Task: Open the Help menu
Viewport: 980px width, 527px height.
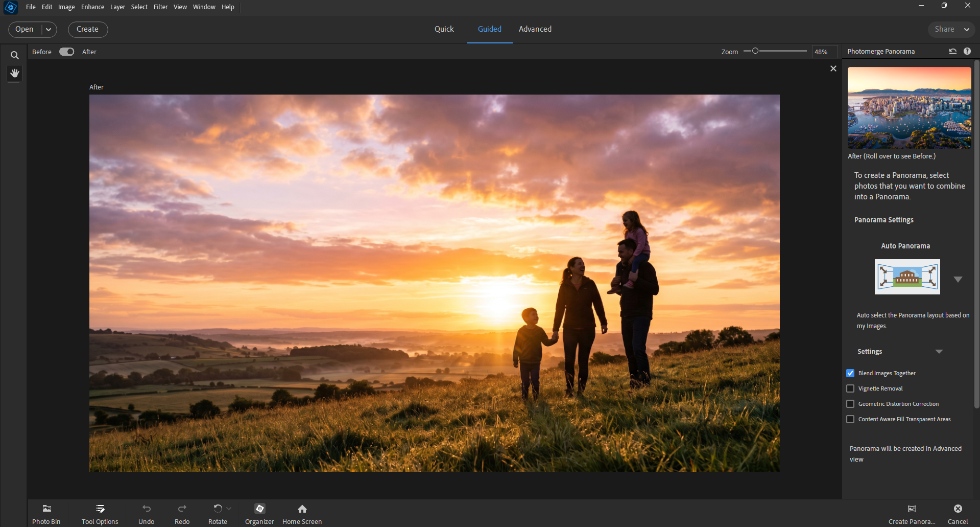Action: pos(228,7)
